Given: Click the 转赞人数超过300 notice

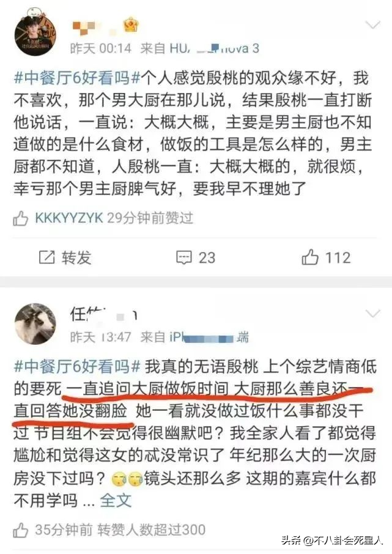Looking at the screenshot, I should [151, 530].
